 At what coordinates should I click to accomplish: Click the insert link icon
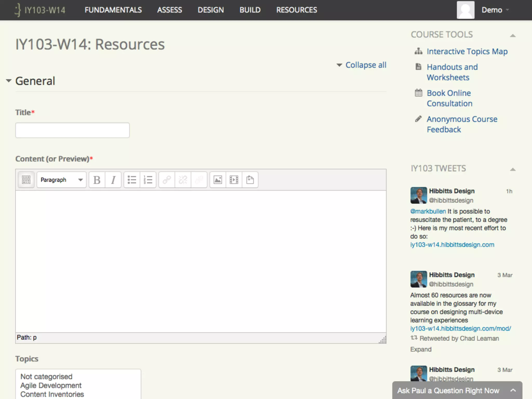click(x=167, y=180)
